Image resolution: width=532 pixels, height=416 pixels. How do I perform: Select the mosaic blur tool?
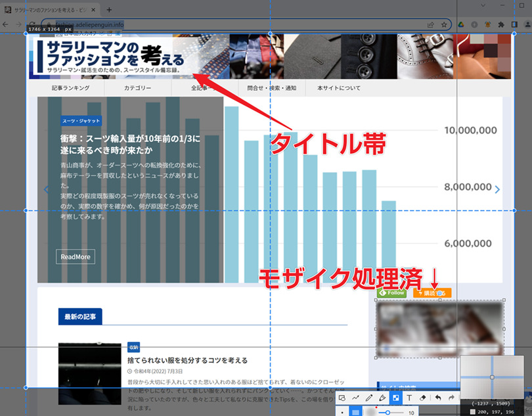coord(395,398)
